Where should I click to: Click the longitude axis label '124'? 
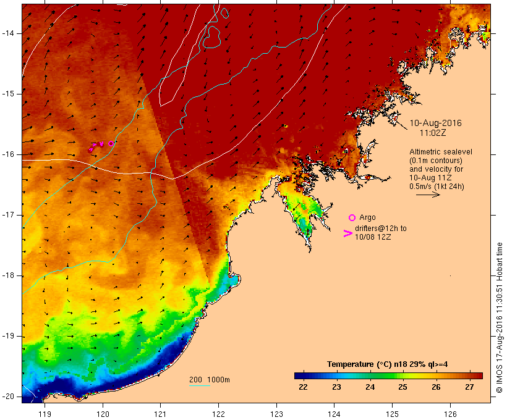point(334,414)
